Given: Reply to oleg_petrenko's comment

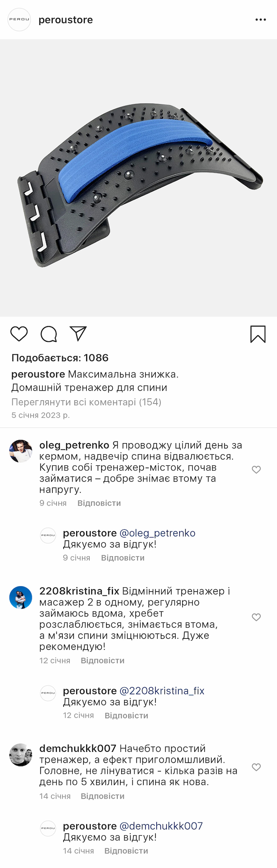Looking at the screenshot, I should 99,503.
